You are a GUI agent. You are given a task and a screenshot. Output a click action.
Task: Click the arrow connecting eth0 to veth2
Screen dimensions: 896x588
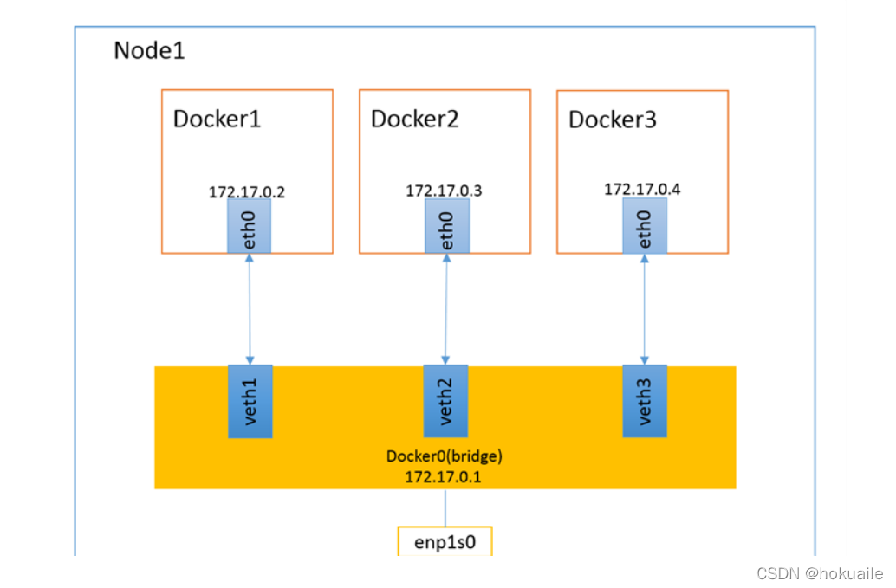pos(445,309)
